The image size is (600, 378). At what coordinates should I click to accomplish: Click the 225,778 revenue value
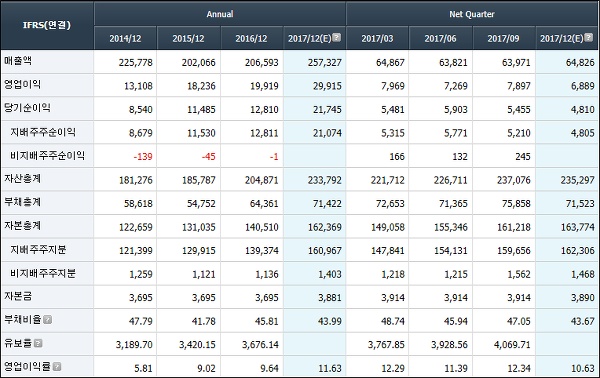pyautogui.click(x=135, y=62)
